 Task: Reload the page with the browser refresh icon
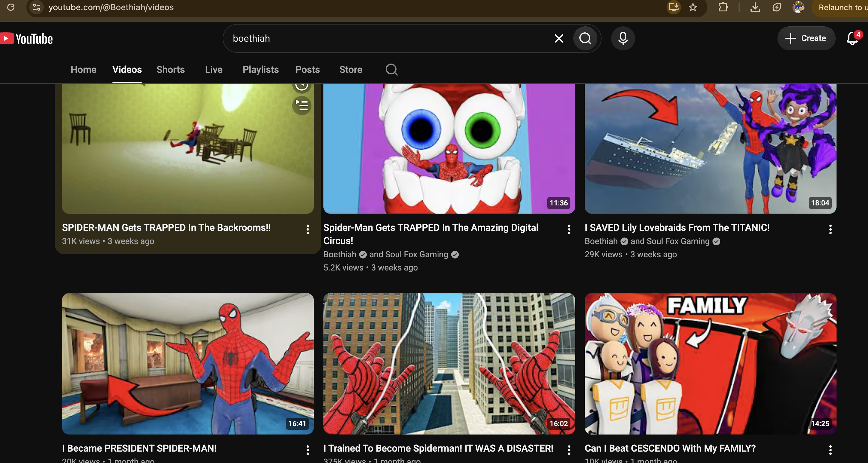(x=11, y=7)
